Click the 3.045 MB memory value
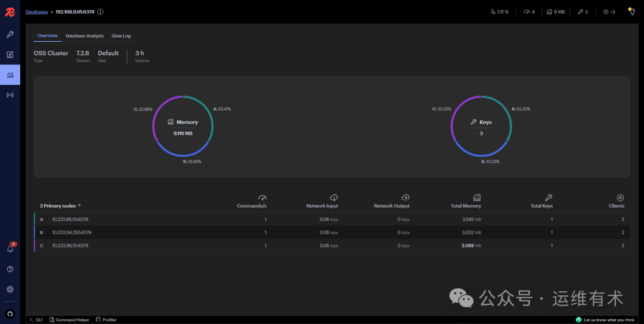Viewport: 644px width, 324px height. point(472,219)
